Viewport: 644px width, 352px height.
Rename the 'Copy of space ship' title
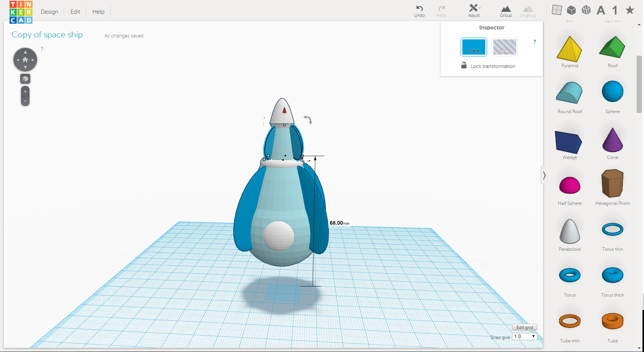coord(47,35)
